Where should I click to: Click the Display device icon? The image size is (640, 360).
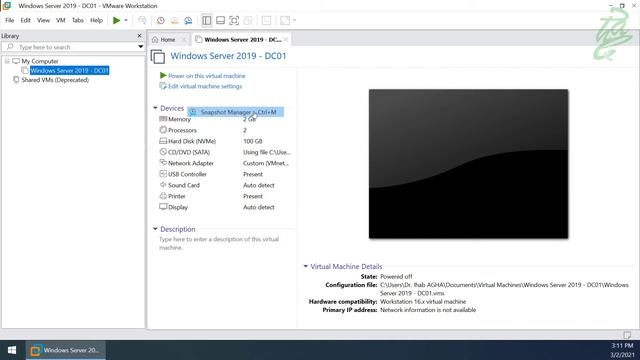pos(163,207)
